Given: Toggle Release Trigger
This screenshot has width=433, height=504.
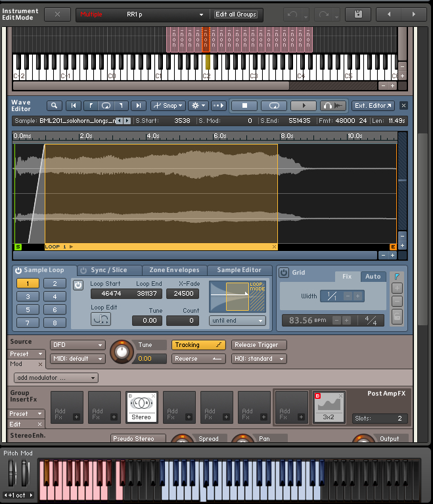Looking at the screenshot, I should click(259, 345).
